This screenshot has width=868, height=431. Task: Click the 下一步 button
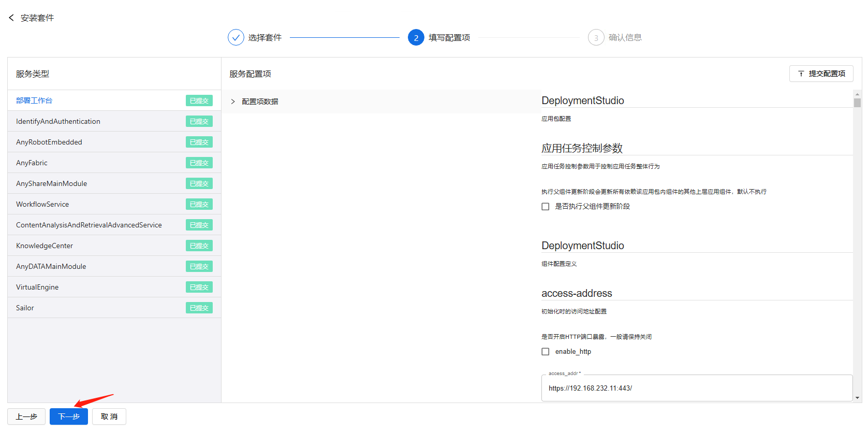pos(69,416)
